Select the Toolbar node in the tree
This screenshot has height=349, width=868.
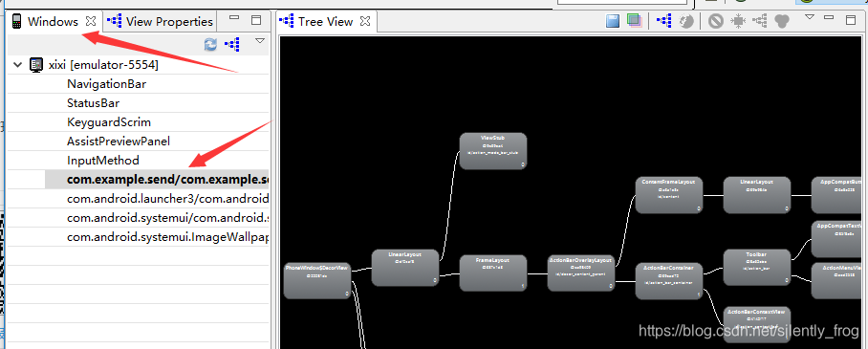coord(757,268)
